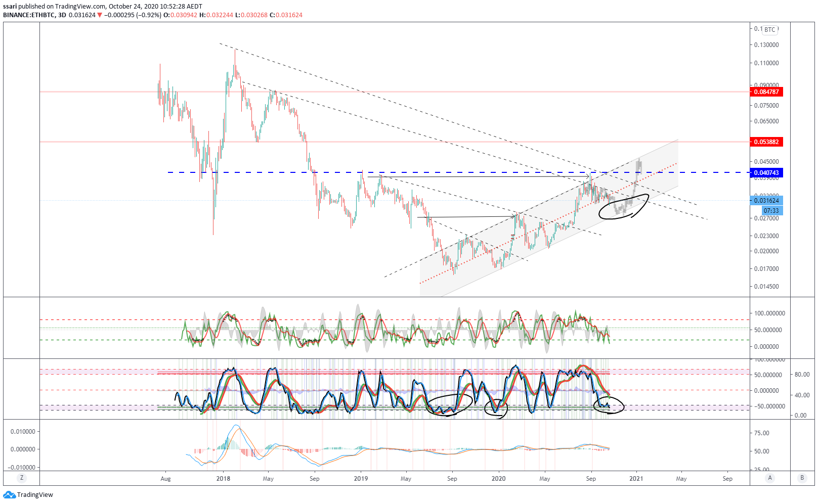Viewport: 818px width, 504px height.
Task: Click the May label right after 2018
Action: pos(268,479)
